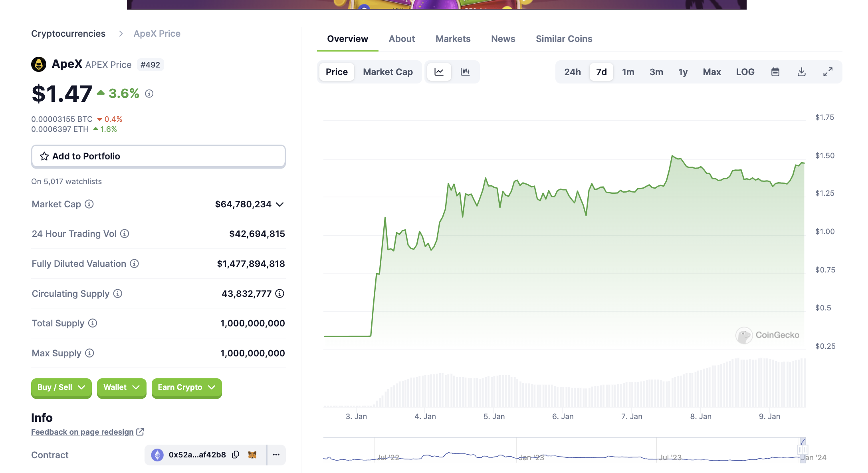Open info tooltip beside Market Cap
The height and width of the screenshot is (473, 868).
89,204
